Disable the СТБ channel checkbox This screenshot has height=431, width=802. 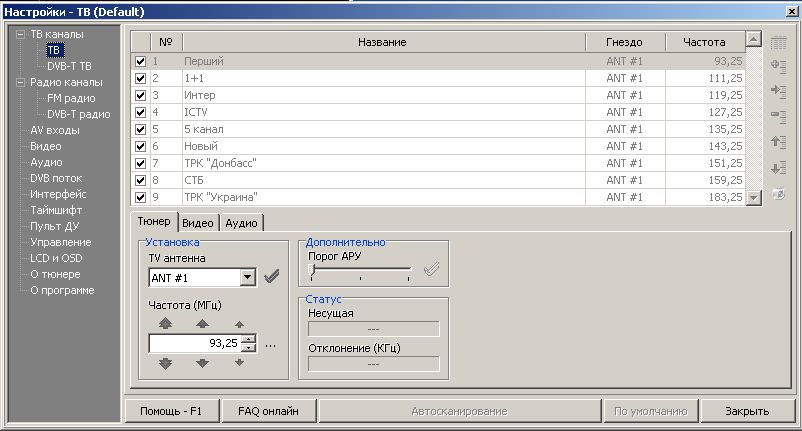(140, 180)
